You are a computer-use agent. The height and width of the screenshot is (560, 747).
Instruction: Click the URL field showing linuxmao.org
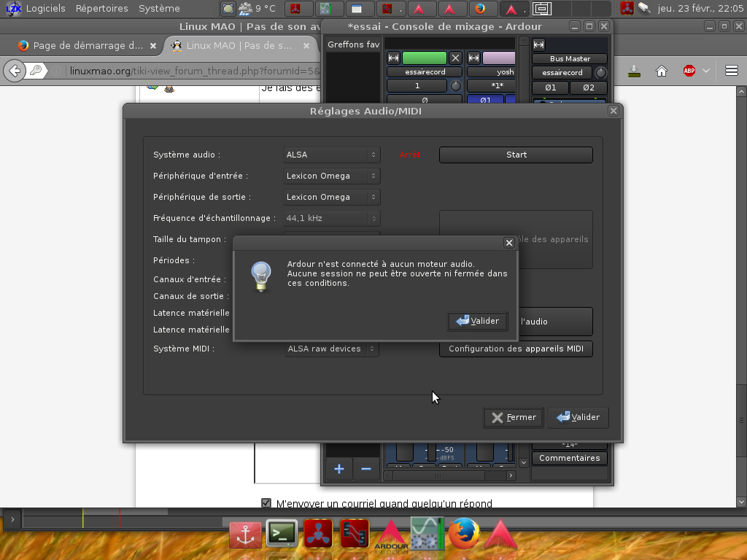[x=196, y=71]
